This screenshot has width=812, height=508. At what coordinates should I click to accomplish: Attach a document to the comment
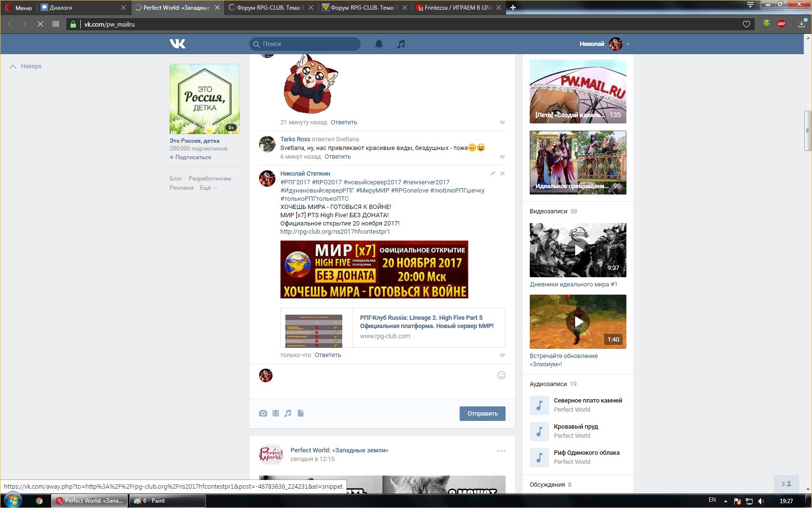click(x=301, y=413)
